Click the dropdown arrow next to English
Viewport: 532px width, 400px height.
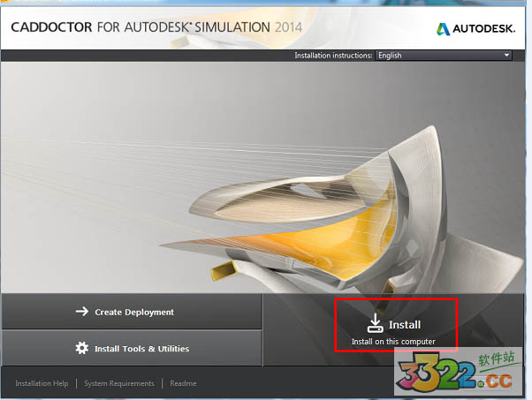tap(506, 56)
